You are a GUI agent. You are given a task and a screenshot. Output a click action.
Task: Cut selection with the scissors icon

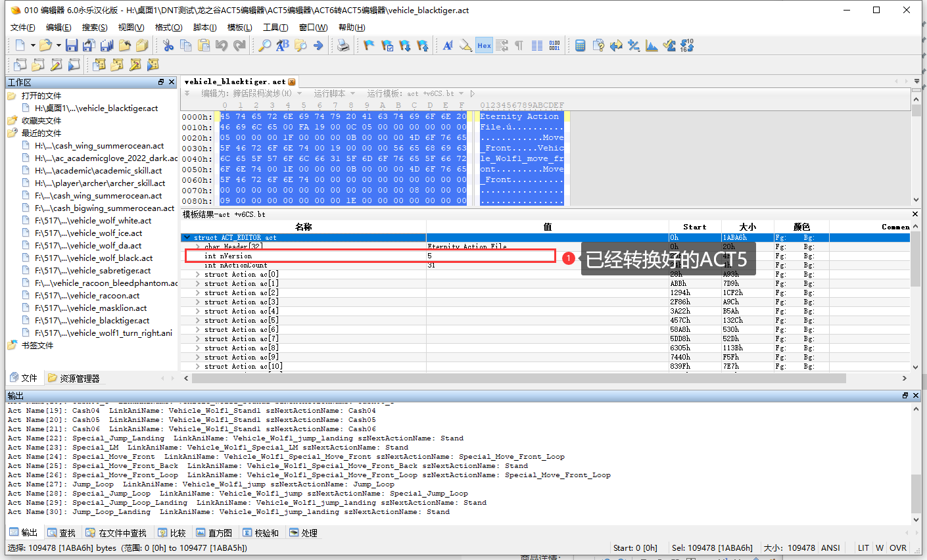[168, 45]
